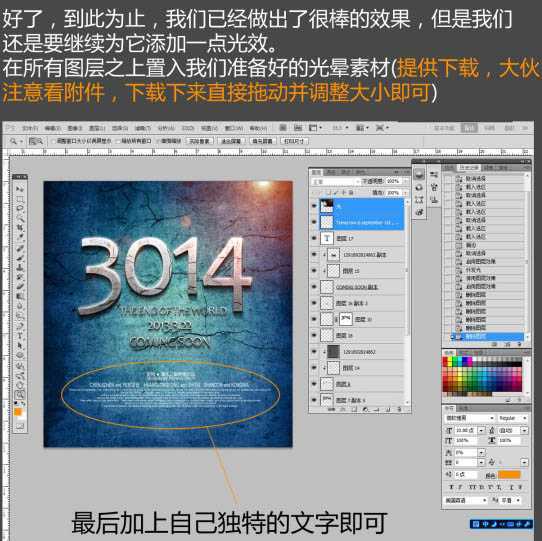Screen dimensions: 542x541
Task: Apply faux bold in Character panel
Action: (451, 487)
